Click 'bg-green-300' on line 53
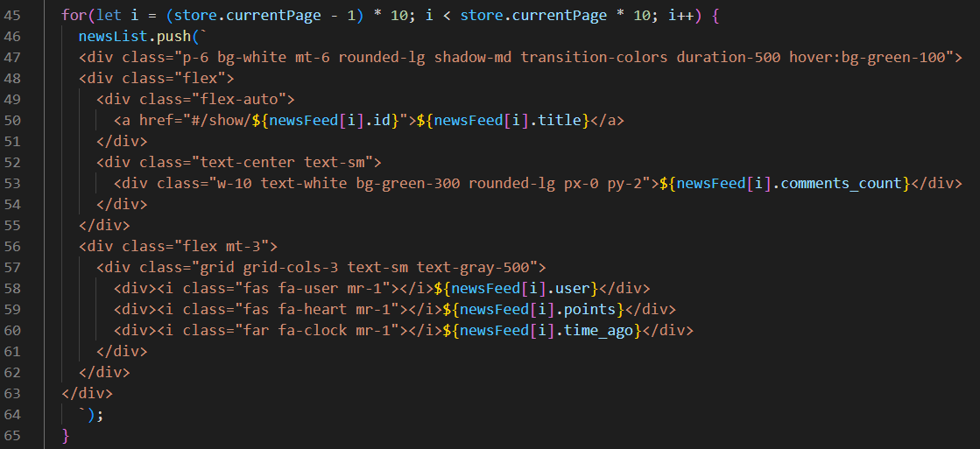Image resolution: width=980 pixels, height=449 pixels. (408, 184)
